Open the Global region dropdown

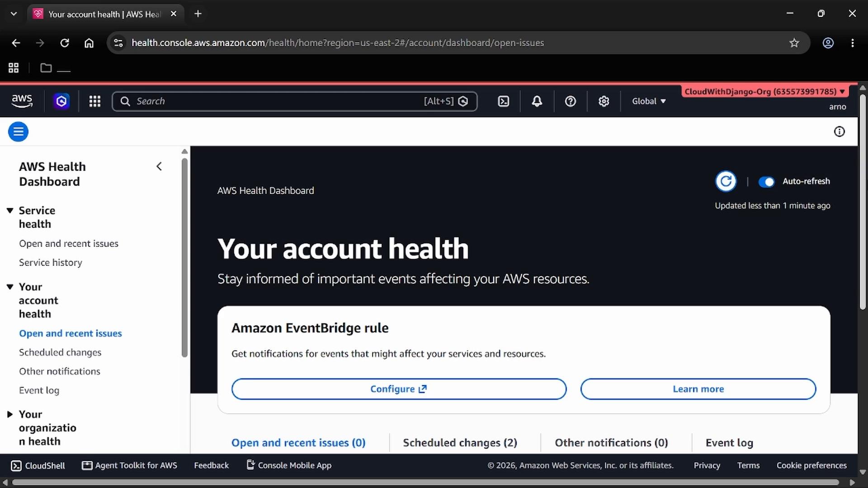pyautogui.click(x=649, y=101)
